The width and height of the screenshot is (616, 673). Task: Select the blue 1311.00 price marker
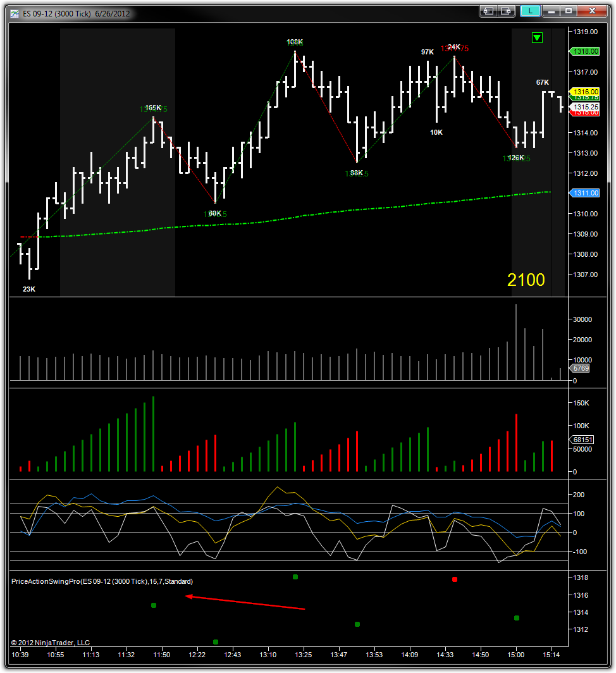pyautogui.click(x=584, y=193)
